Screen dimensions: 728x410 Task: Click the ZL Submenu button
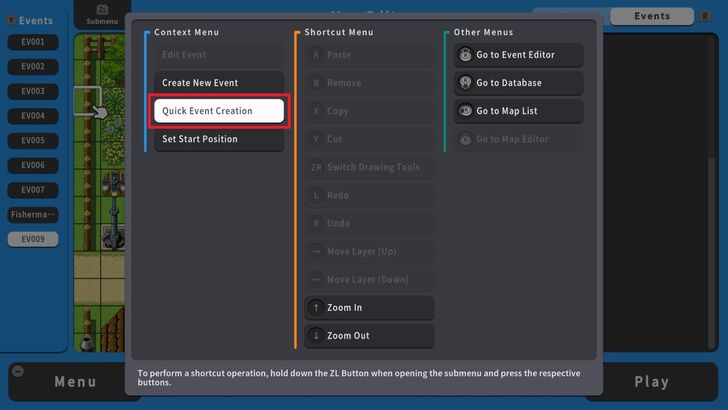coord(102,14)
